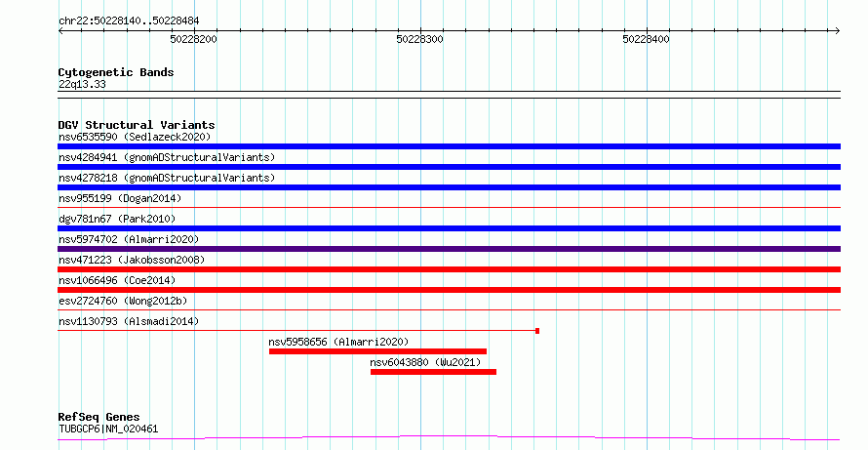This screenshot has height=450, width=868.
Task: Open variant nsv1066496 (Coe2014) label
Action: pos(117,280)
